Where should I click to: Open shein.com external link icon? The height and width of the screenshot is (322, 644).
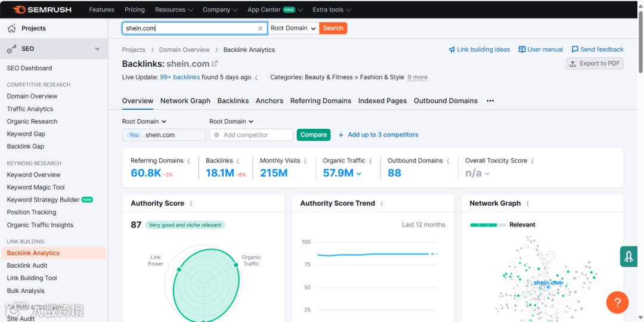tap(215, 64)
